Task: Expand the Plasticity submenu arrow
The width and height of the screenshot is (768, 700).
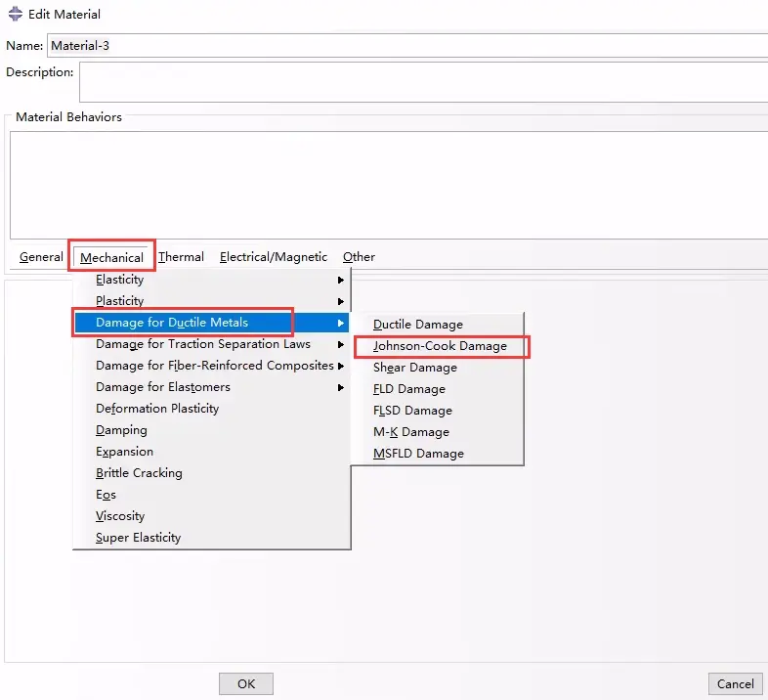Action: (x=341, y=301)
